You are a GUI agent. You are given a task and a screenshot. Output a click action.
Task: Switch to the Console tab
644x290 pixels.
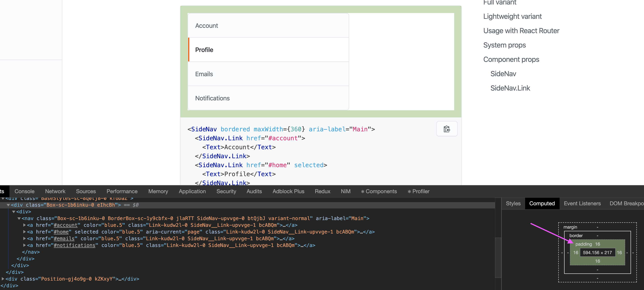[x=24, y=191]
